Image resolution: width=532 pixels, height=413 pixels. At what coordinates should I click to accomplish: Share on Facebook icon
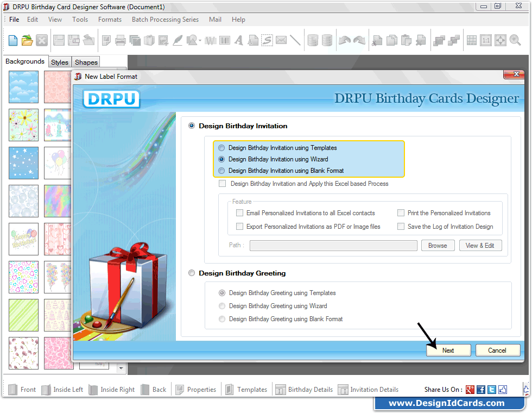(481, 390)
